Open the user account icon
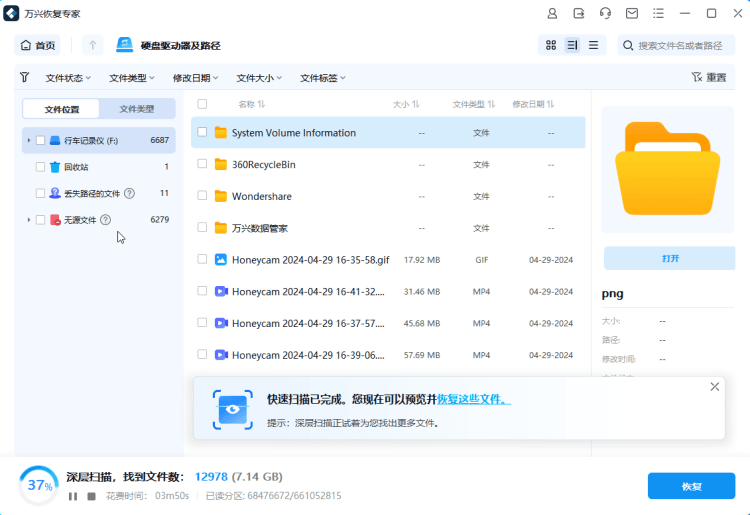Viewport: 750px width, 515px height. click(x=552, y=13)
